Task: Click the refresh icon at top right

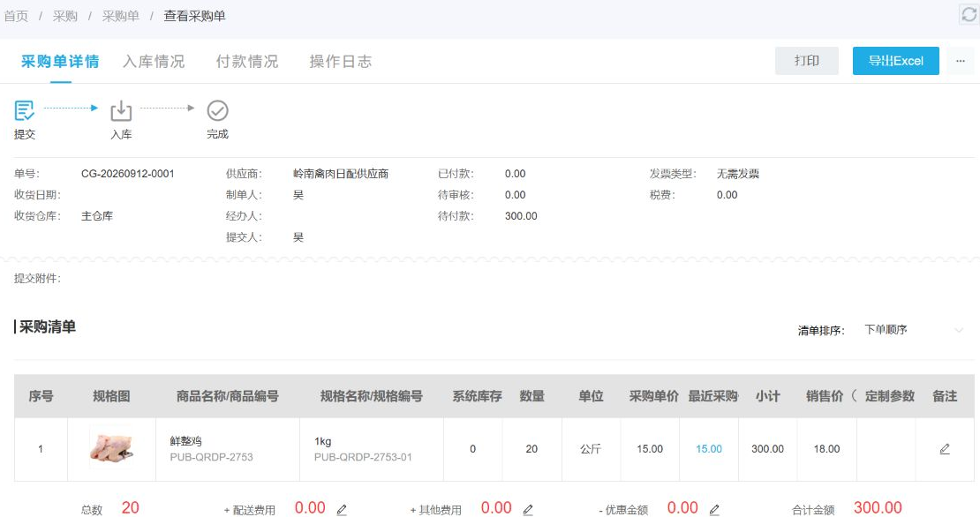Action: pos(969,14)
